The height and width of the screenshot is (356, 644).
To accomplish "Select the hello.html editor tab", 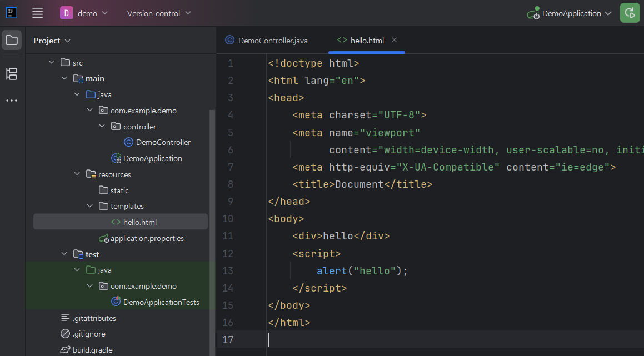I will point(366,40).
